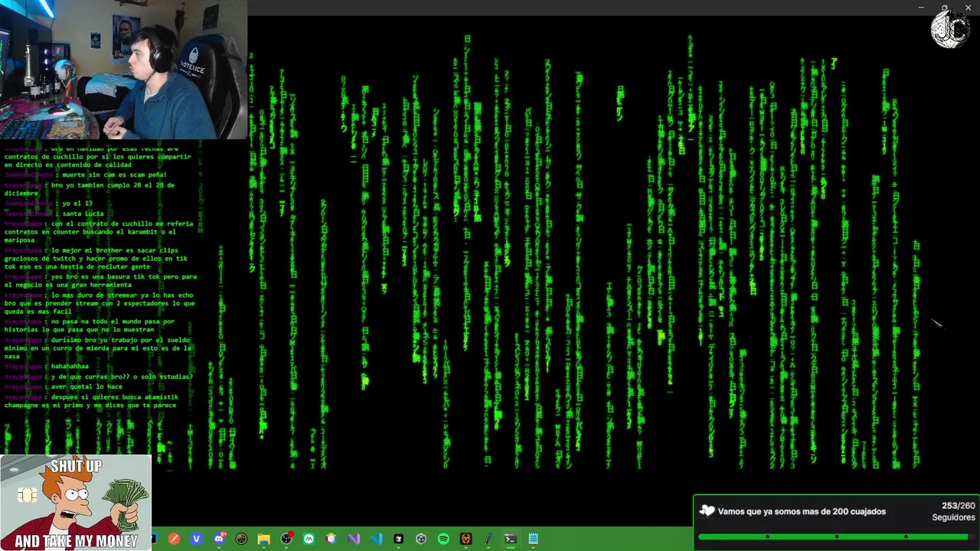
Task: Click chat message 'yo el 13'
Action: pyautogui.click(x=77, y=203)
